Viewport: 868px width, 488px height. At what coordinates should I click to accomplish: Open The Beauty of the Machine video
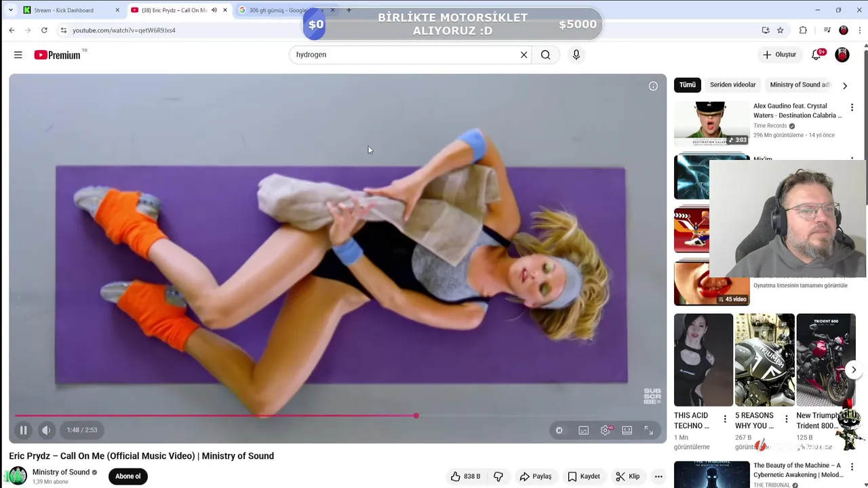712,474
